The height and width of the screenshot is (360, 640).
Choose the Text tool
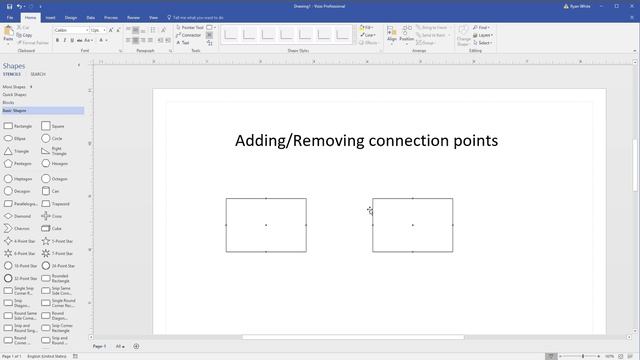183,42
